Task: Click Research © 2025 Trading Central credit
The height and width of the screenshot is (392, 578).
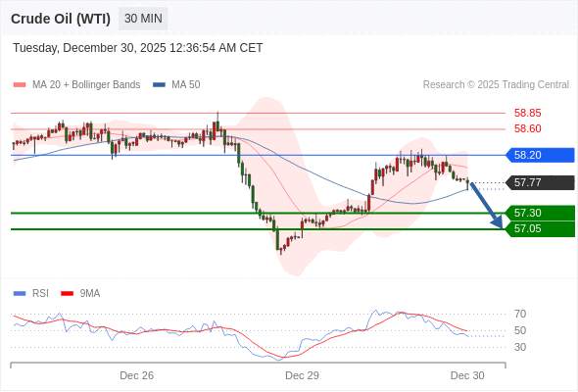Action: click(496, 85)
